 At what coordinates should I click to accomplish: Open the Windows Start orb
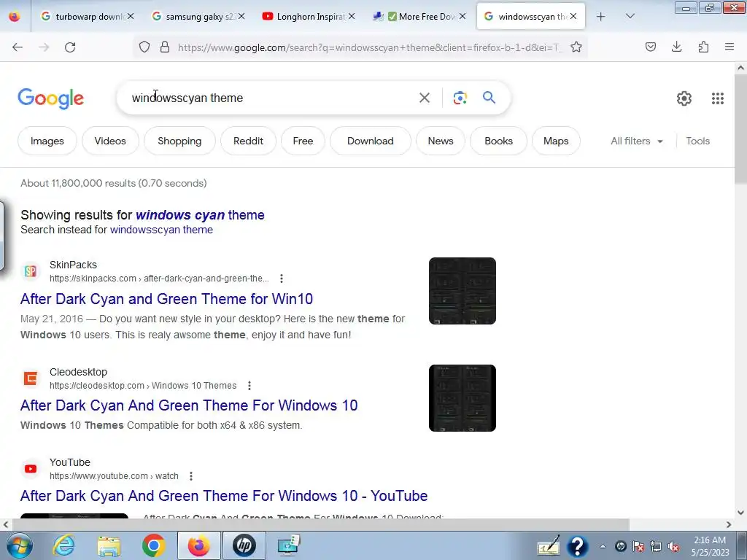(20, 545)
